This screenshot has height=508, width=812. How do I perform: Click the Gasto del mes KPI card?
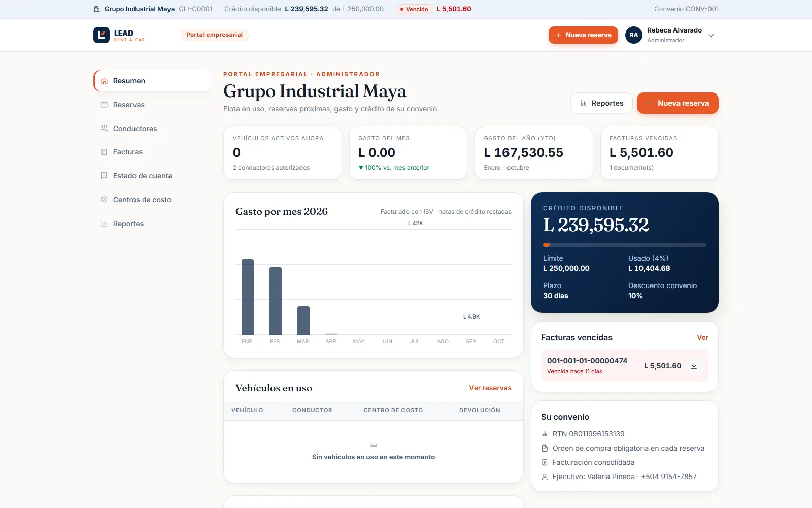[x=408, y=153]
